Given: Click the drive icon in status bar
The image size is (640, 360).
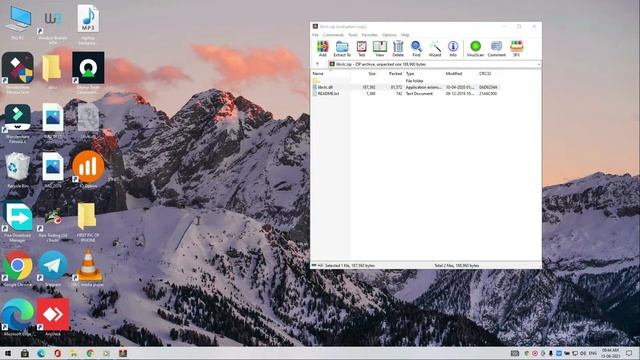Looking at the screenshot, I should point(314,266).
